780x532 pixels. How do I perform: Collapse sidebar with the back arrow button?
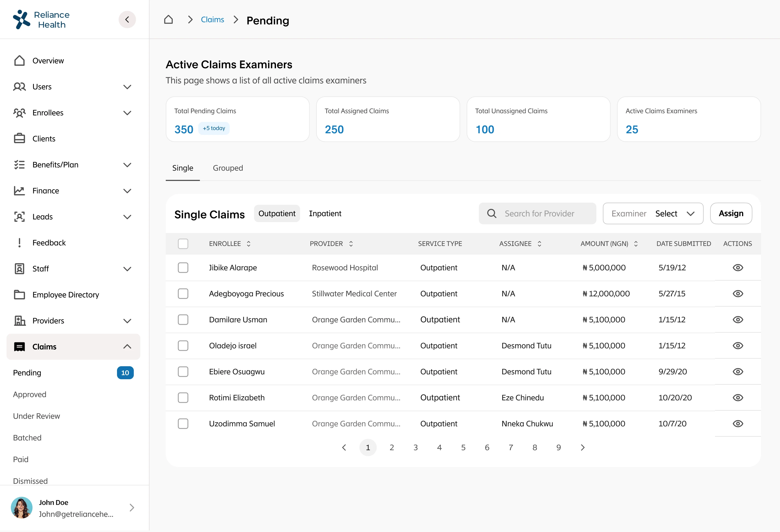click(127, 20)
